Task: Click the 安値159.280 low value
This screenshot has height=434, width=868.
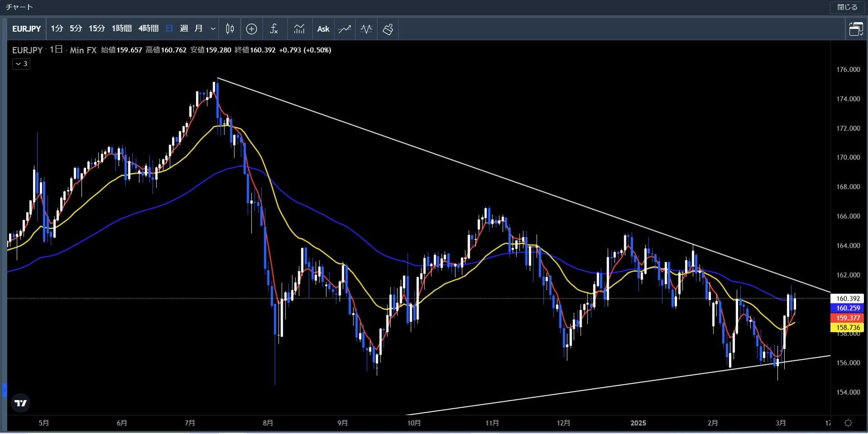Action: click(210, 50)
